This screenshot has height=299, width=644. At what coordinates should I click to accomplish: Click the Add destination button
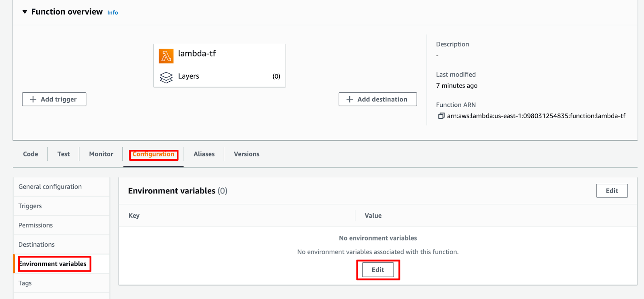coord(378,99)
